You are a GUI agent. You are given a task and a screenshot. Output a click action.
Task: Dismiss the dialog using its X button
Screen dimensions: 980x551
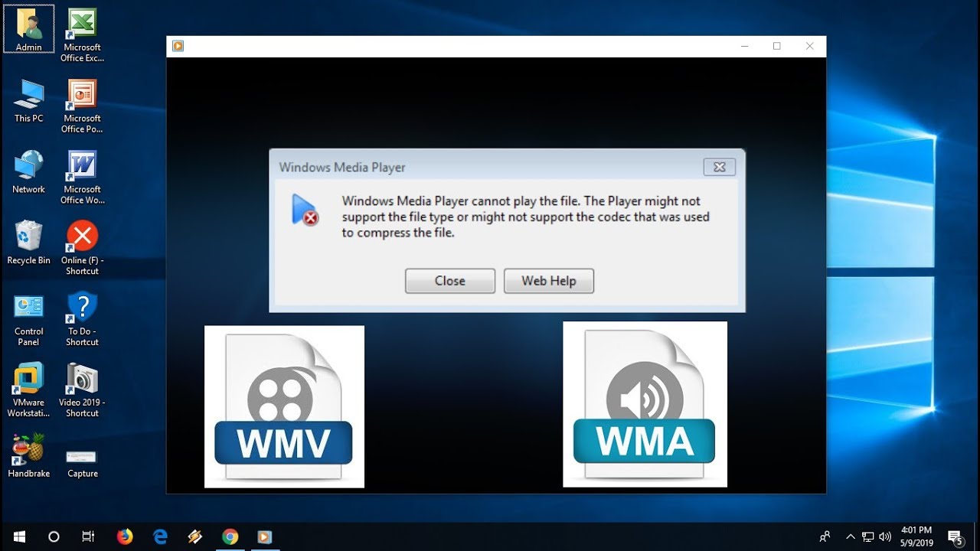tap(720, 167)
